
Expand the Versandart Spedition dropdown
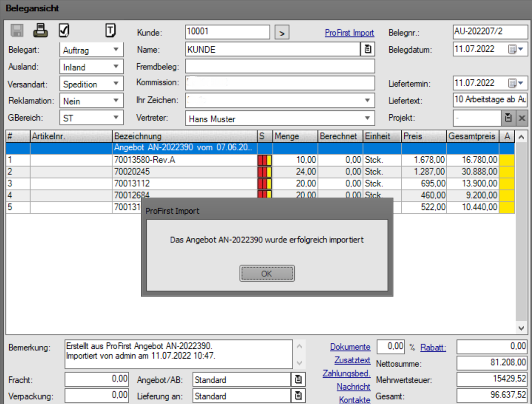[x=116, y=84]
